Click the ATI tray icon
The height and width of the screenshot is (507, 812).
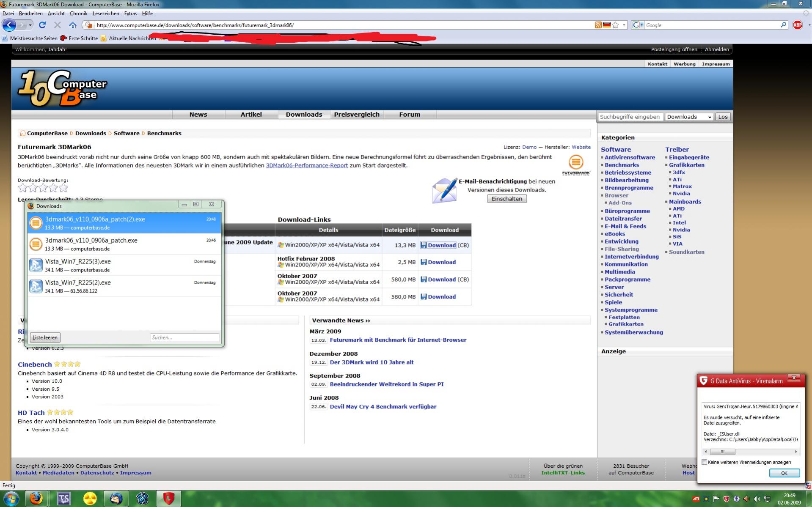[696, 499]
